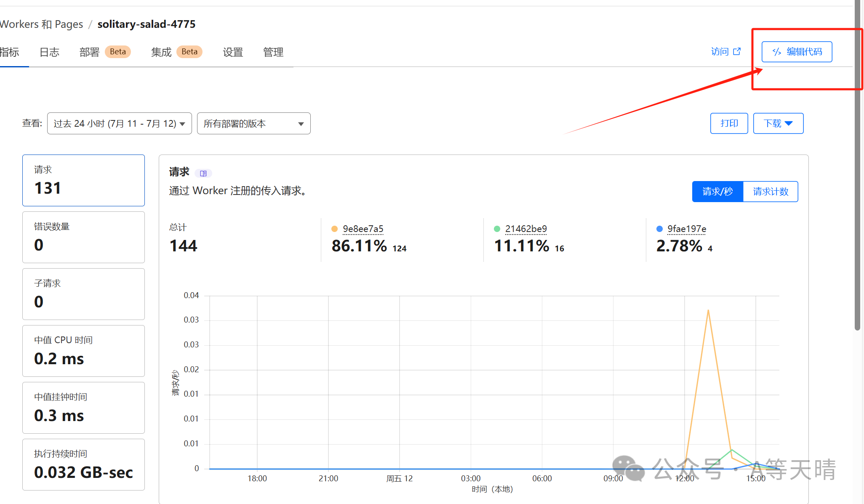Viewport: 864px width, 504px height.
Task: Open the 管理 tab
Action: click(x=273, y=52)
